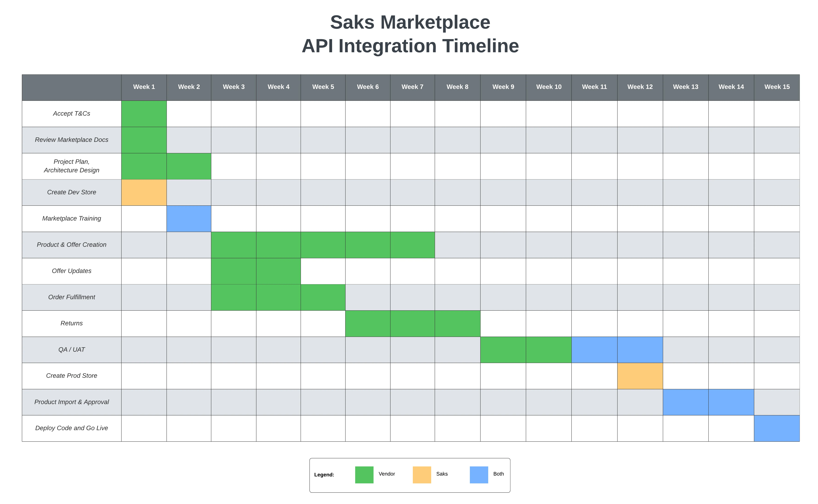Click the green Order Fulfillment Week 5 cell
This screenshot has height=504, width=818.
pos(323,297)
